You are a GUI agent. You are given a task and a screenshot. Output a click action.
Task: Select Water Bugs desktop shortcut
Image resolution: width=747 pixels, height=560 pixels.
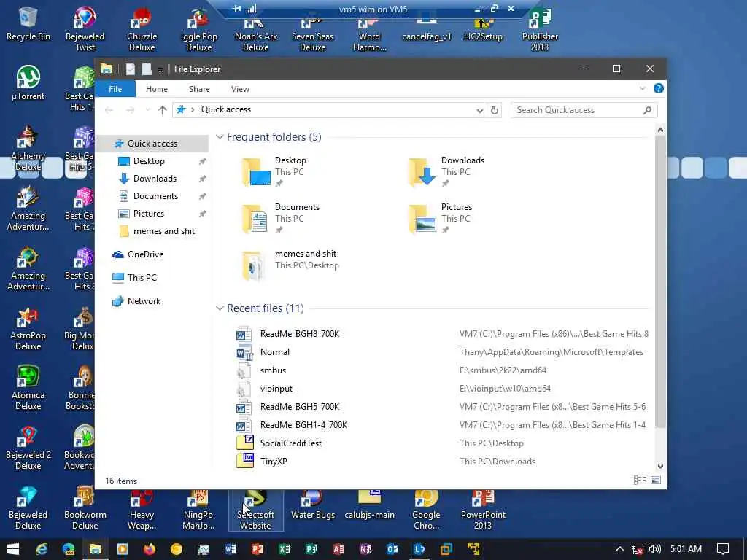coord(312,506)
